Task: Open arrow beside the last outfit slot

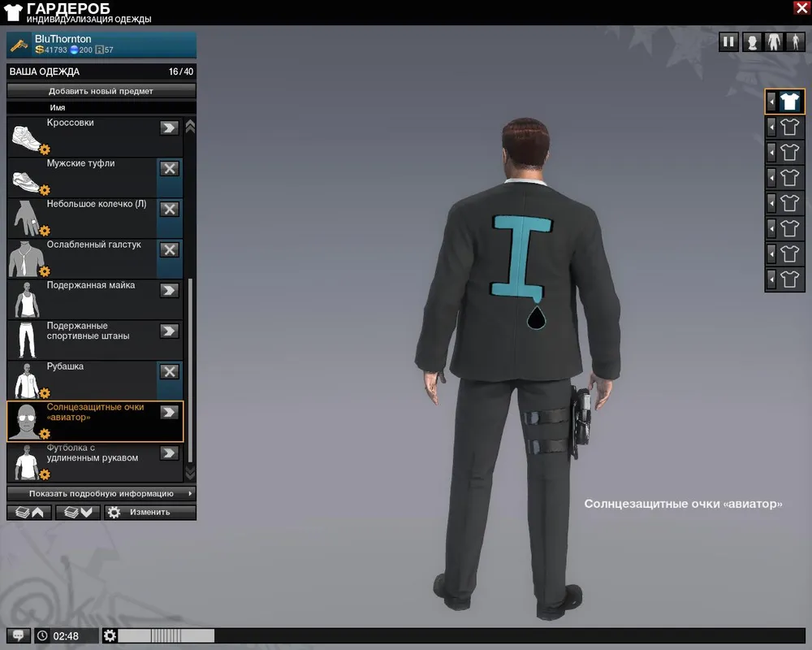Action: click(771, 279)
